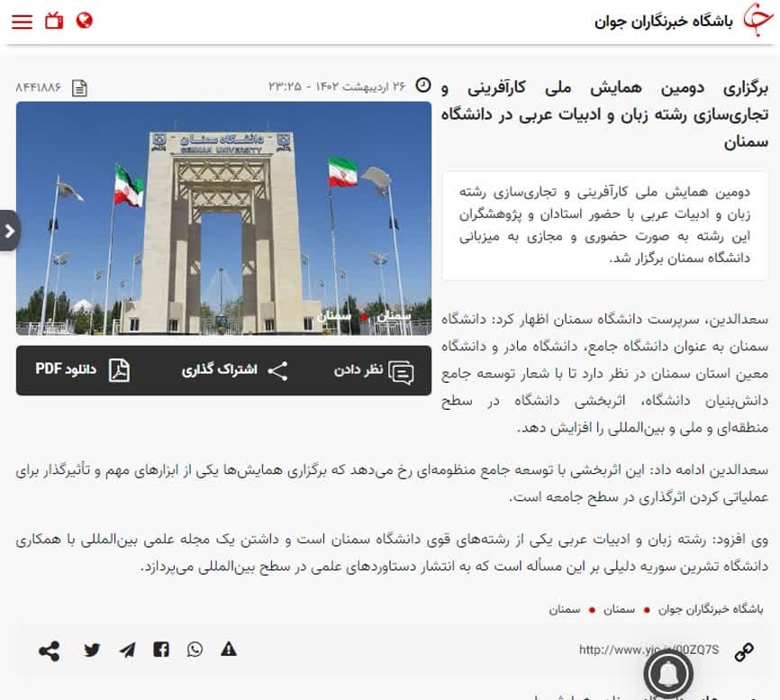Image resolution: width=780 pixels, height=700 pixels.
Task: Click the speech-bubble comment icon
Action: (x=401, y=372)
